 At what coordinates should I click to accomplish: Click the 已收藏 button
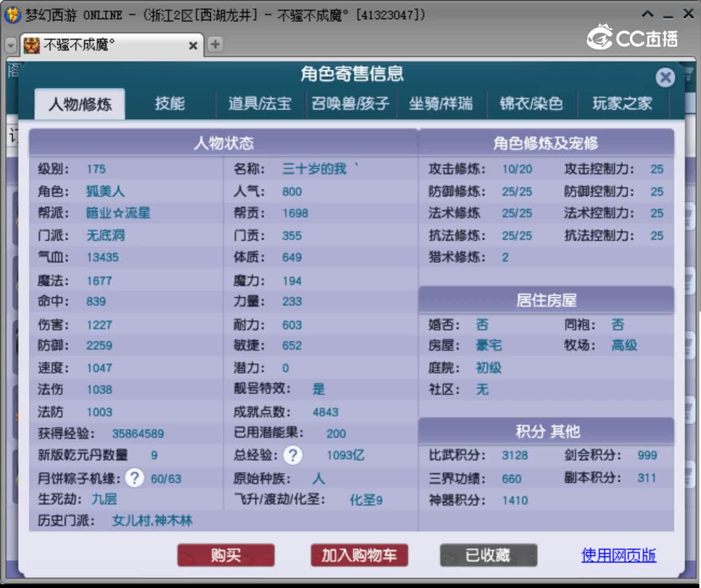pyautogui.click(x=489, y=555)
